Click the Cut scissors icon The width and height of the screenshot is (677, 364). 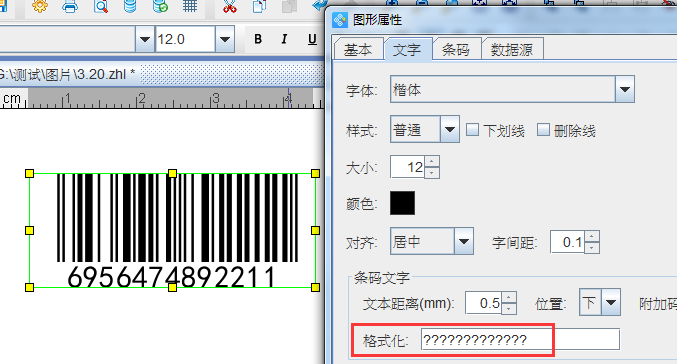[x=229, y=6]
